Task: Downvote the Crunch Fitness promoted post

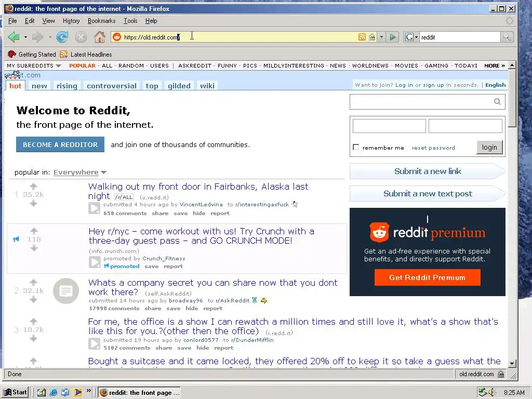Action: tap(34, 248)
